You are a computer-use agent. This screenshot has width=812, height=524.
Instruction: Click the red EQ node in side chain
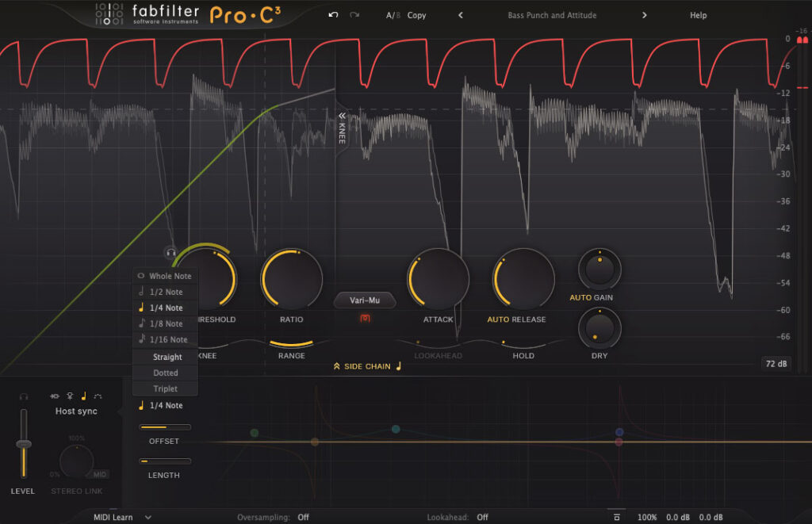click(x=619, y=442)
